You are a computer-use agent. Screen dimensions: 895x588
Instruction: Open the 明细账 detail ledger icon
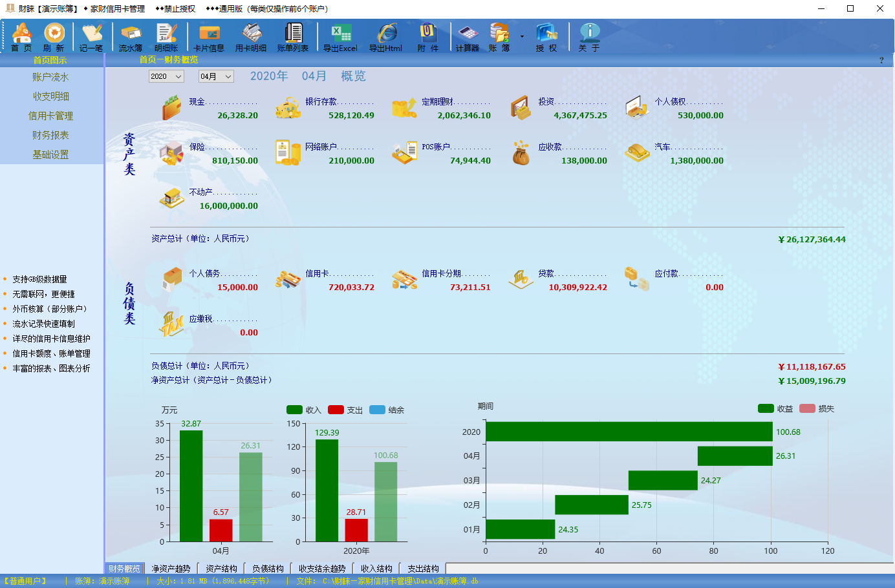tap(166, 37)
